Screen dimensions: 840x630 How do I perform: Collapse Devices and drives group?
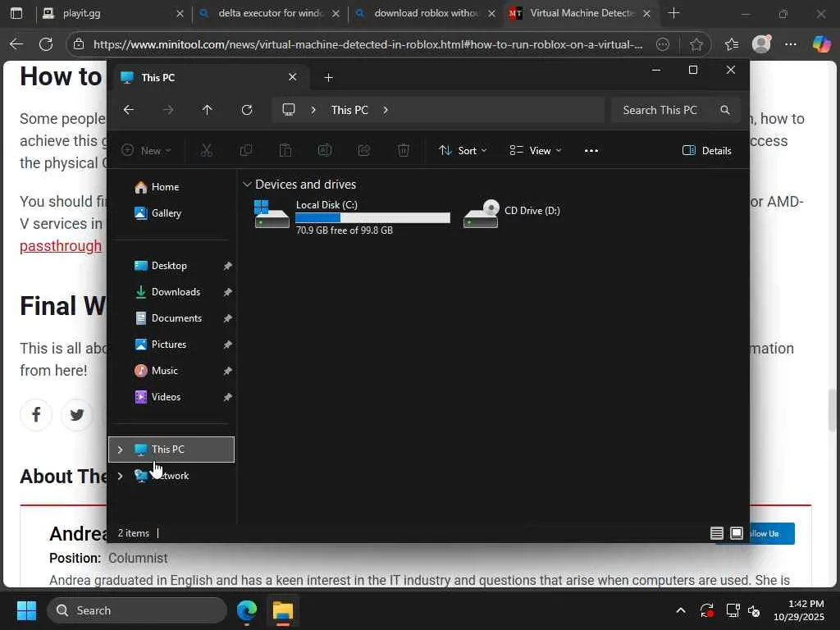(x=247, y=185)
